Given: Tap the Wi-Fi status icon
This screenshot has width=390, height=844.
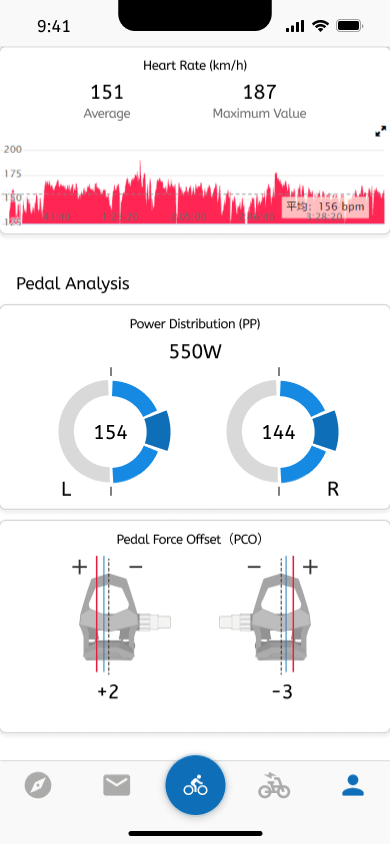Looking at the screenshot, I should pos(321,25).
